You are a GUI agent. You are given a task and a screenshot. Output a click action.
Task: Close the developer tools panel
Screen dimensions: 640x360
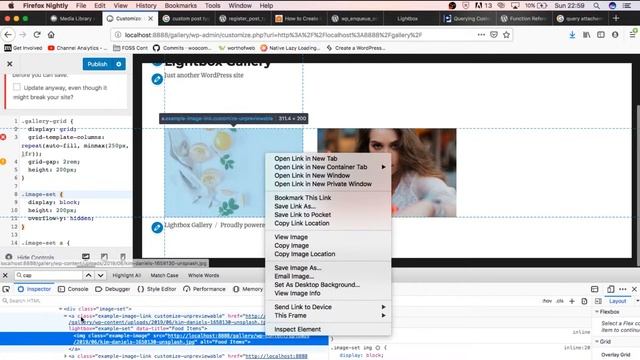click(x=634, y=289)
